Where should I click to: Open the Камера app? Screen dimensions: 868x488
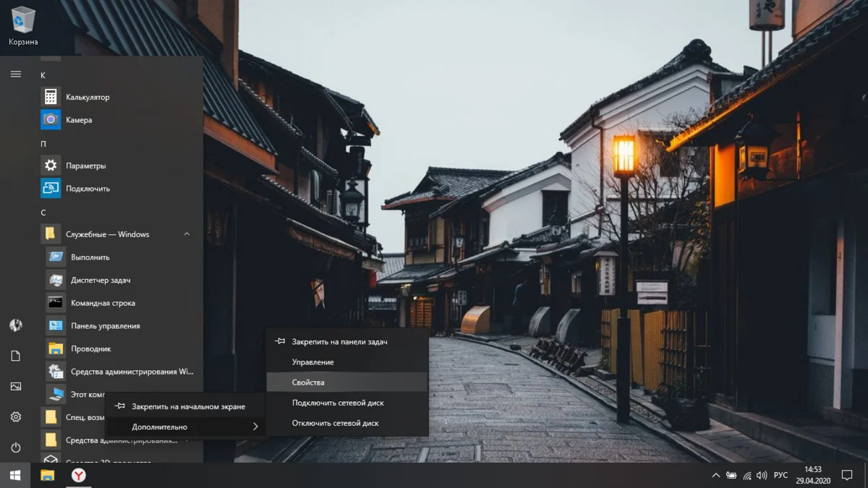tap(117, 120)
